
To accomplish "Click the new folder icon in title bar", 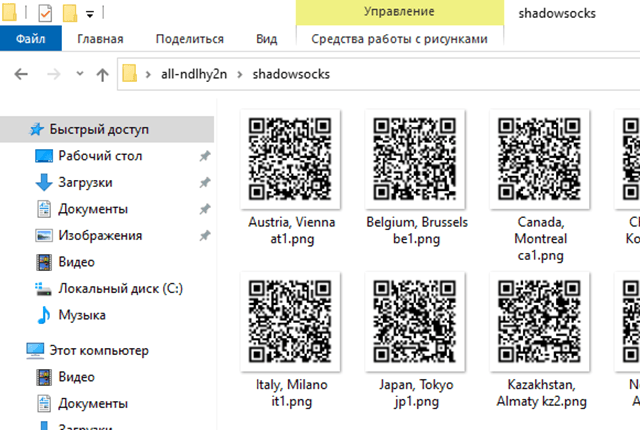I will click(70, 14).
